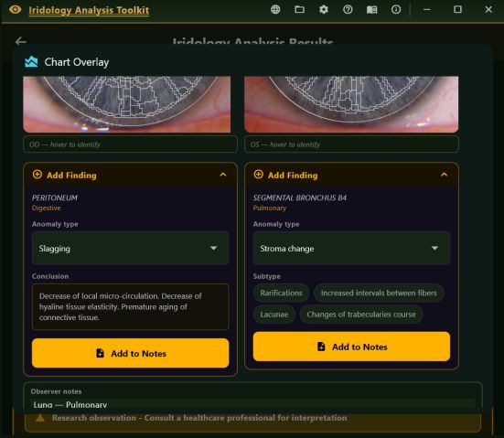
Task: Select Increased intervals between fibers chip
Action: pos(379,294)
